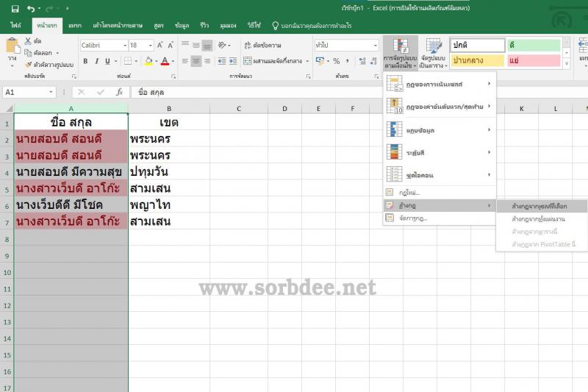The image size is (588, 392).
Task: Click the Paste clipboard icon
Action: [12, 46]
